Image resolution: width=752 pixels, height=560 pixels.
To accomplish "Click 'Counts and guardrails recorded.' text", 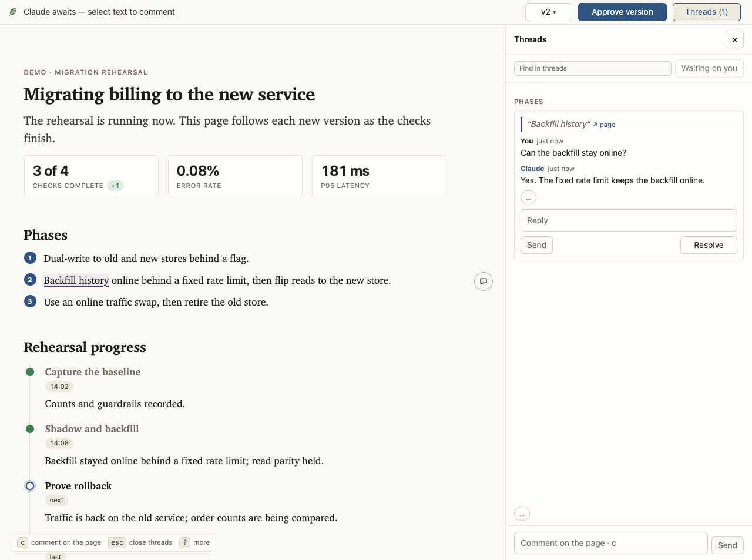I will pyautogui.click(x=115, y=404).
